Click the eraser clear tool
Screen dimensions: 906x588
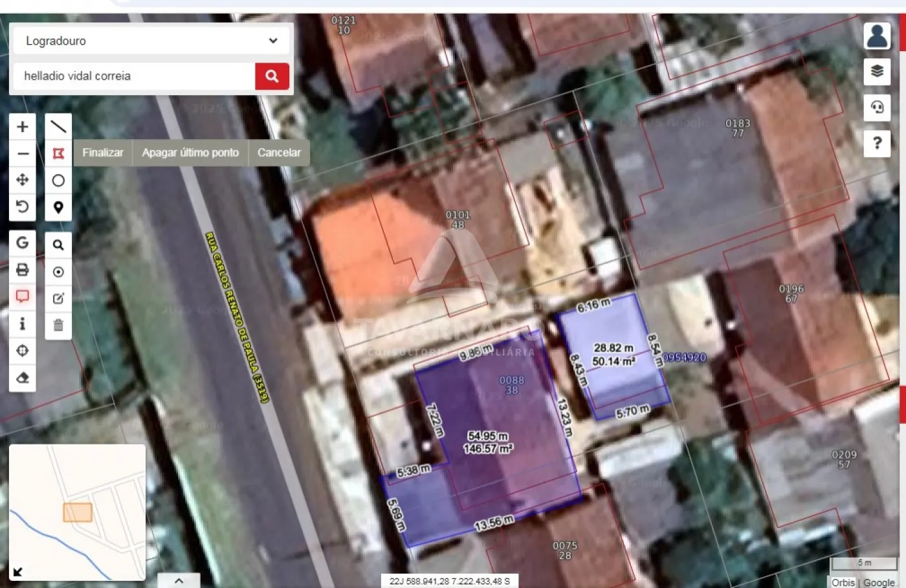tap(22, 378)
